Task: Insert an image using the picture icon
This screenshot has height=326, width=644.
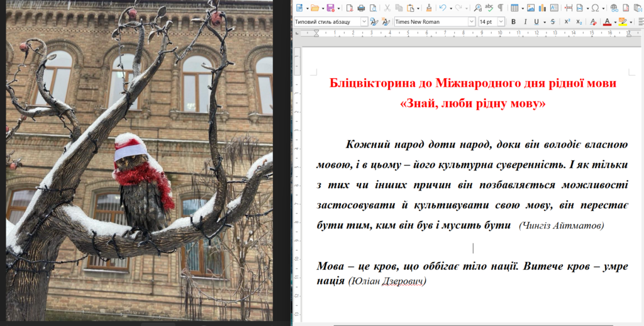Action: [530, 8]
